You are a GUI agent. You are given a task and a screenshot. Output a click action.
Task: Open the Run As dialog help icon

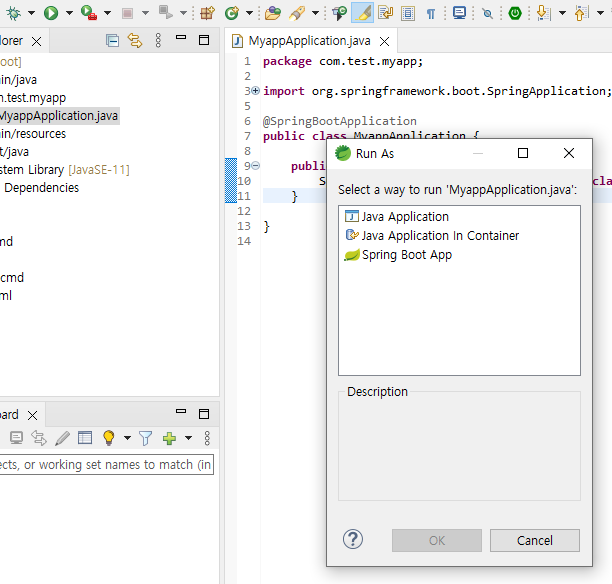353,539
